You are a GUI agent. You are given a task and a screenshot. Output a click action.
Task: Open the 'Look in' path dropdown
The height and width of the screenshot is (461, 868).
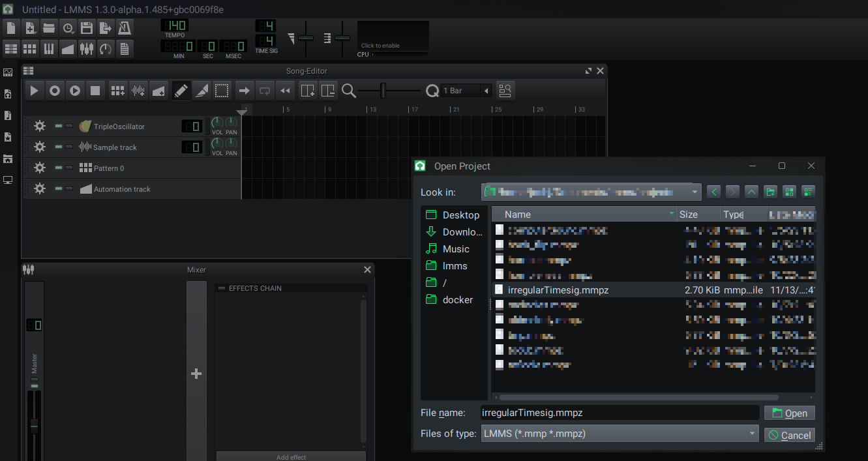point(591,192)
